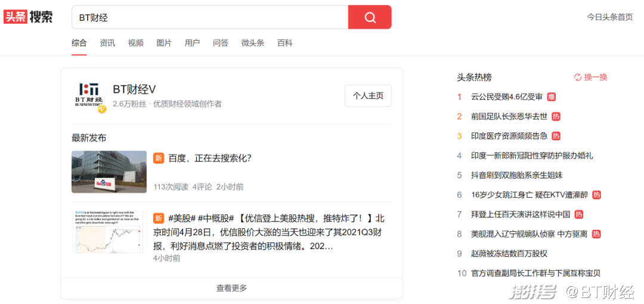Click the 热 tag beside 拜登上任百天演讲

[578, 214]
